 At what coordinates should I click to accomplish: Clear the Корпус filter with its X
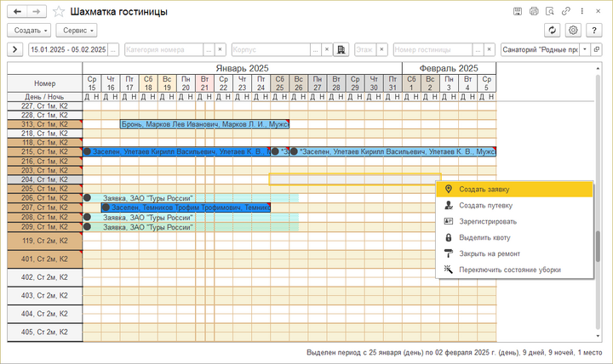pyautogui.click(x=327, y=49)
